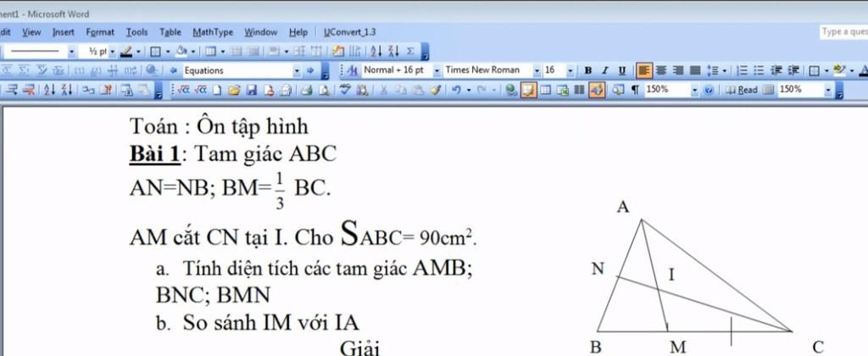Click the next equation right arrow icon

click(310, 70)
